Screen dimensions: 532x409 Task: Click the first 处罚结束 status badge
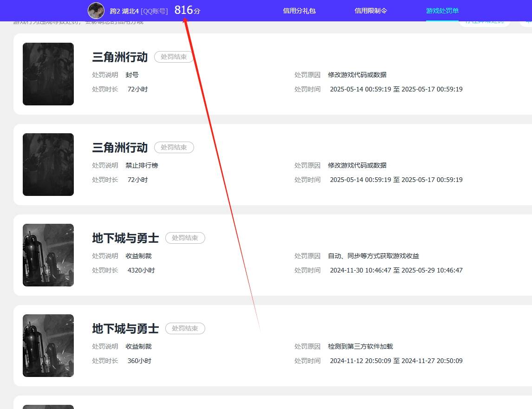pos(174,57)
